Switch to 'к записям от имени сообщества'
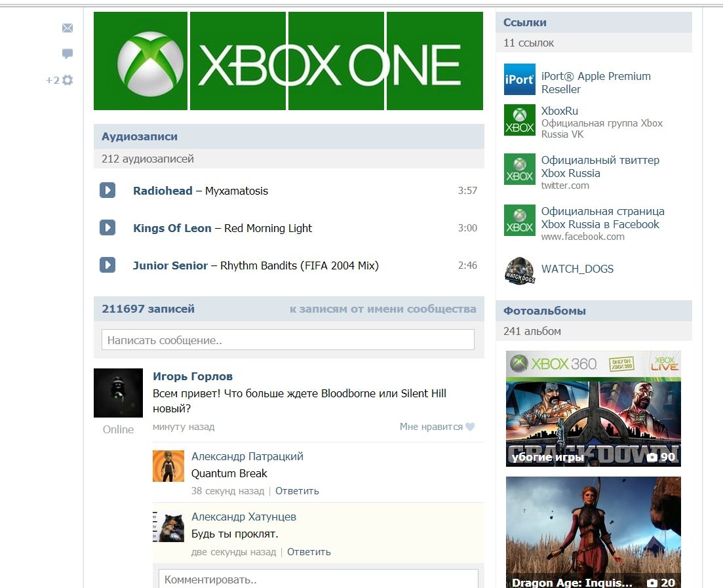Image resolution: width=723 pixels, height=588 pixels. 383,309
